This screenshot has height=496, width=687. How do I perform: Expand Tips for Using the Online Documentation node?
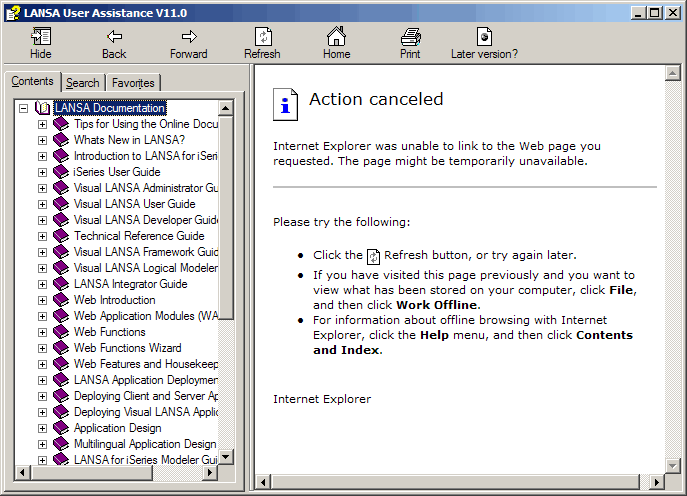(x=42, y=124)
